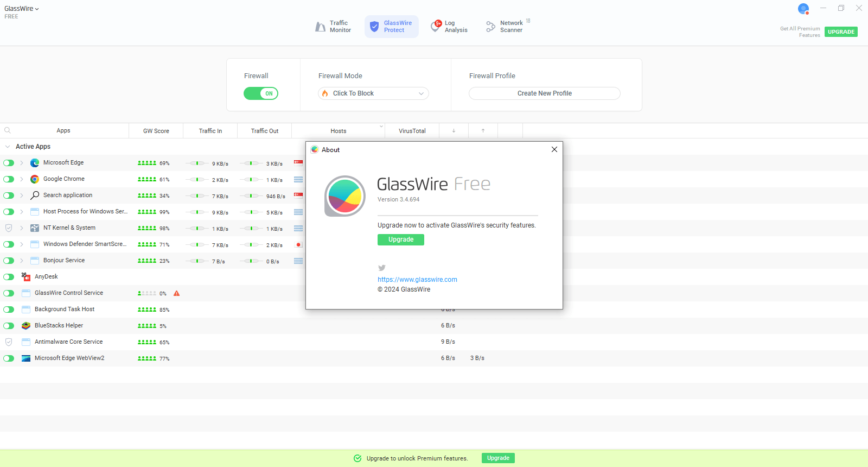Click Create New Profile button
The image size is (868, 467).
click(x=545, y=93)
